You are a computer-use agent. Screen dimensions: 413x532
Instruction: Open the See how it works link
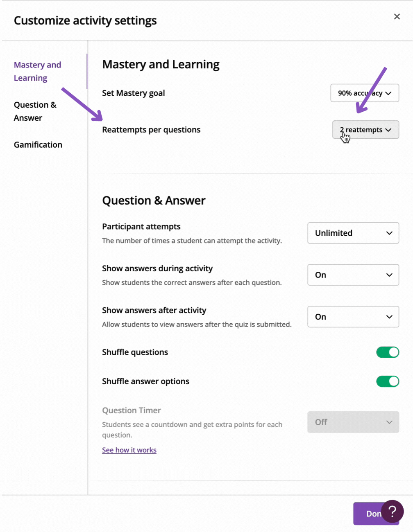point(129,450)
